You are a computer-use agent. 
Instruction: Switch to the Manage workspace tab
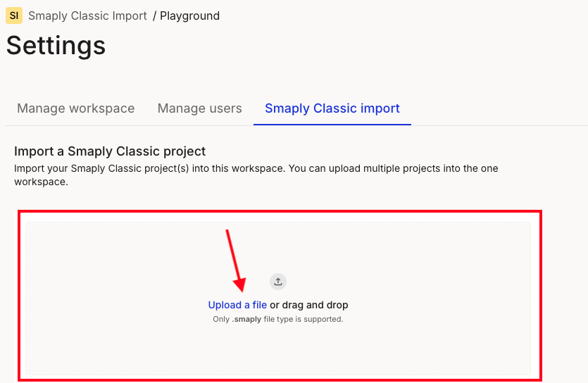75,108
